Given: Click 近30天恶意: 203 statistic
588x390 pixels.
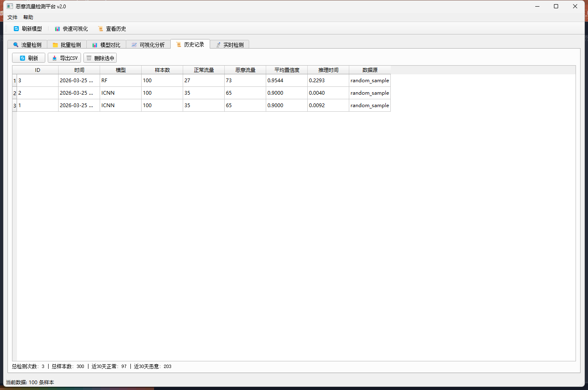Looking at the screenshot, I should 153,366.
